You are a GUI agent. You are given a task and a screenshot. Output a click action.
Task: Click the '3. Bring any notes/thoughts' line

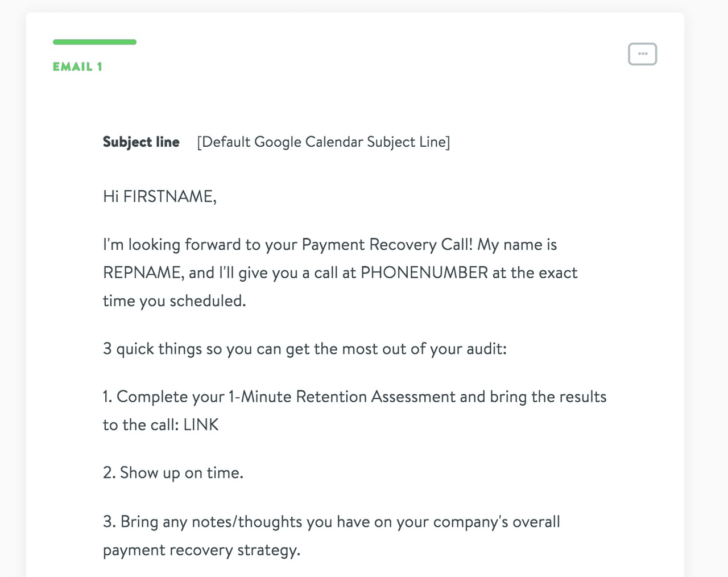coord(331,522)
